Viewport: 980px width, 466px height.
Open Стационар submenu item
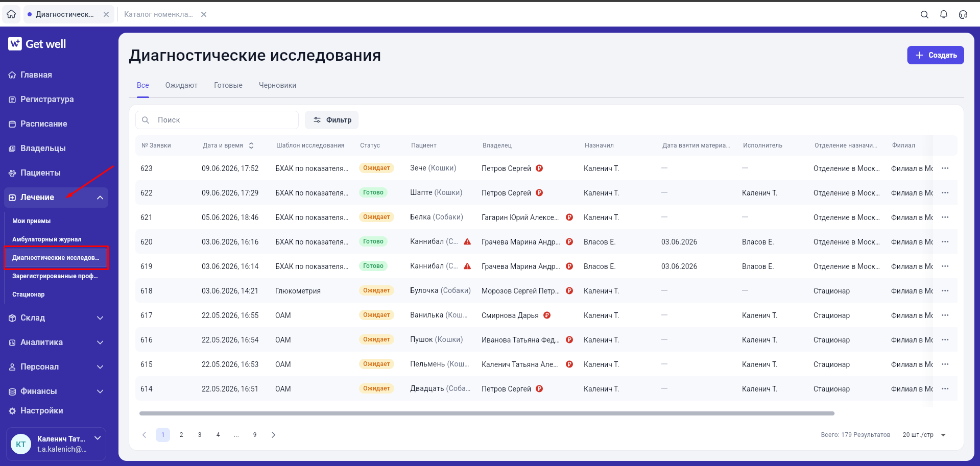[29, 295]
